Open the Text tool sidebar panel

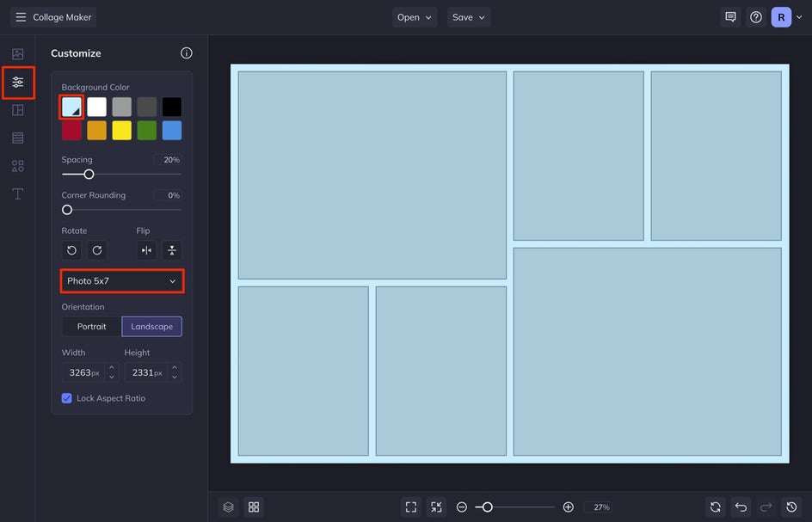click(17, 193)
